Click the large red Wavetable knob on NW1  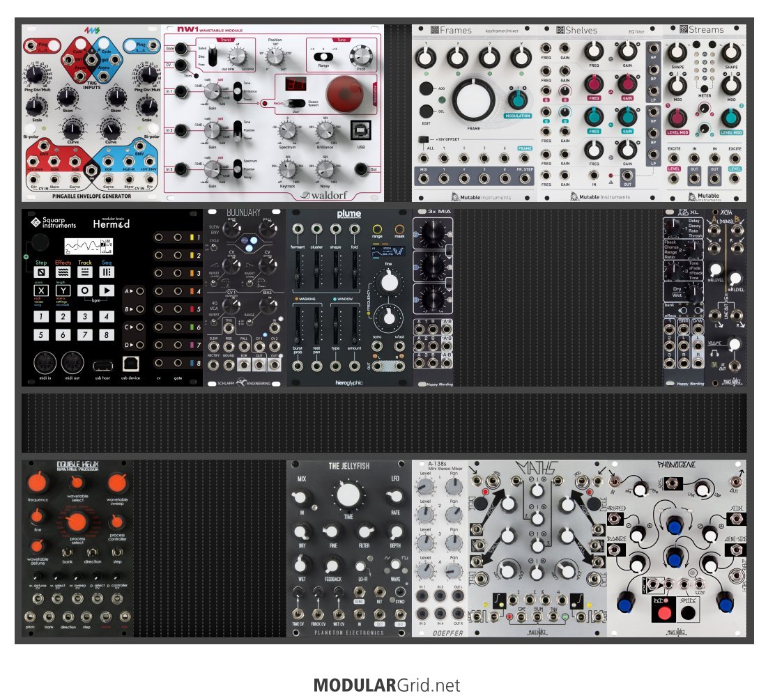point(344,95)
